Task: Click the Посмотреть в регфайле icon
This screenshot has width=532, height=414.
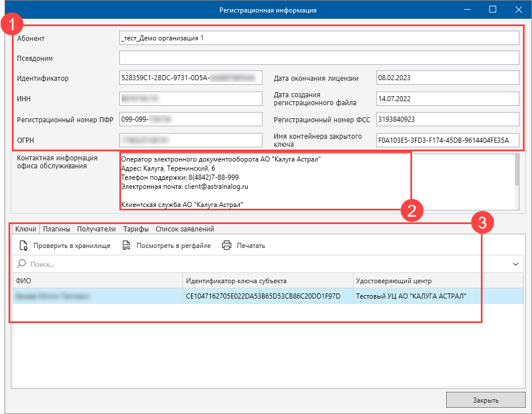Action: pyautogui.click(x=124, y=246)
